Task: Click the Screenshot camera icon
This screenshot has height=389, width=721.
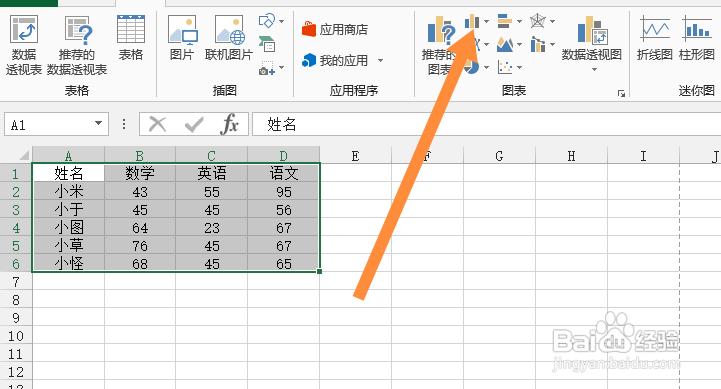Action: click(x=267, y=68)
